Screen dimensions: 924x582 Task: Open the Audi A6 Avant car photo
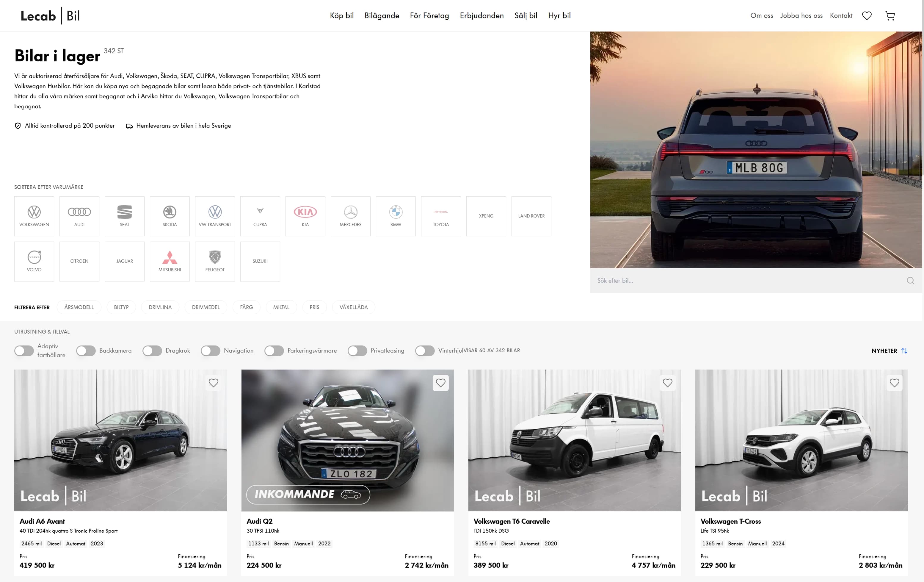(x=120, y=440)
